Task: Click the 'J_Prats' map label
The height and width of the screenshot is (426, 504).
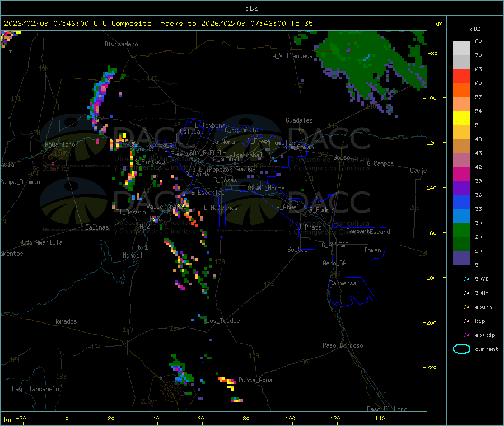Action: (310, 227)
